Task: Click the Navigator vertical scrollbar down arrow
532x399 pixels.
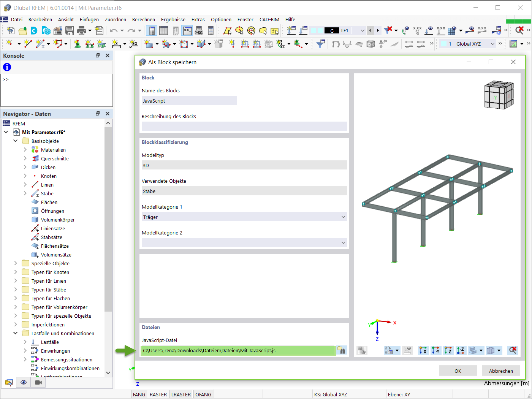Action: click(108, 373)
